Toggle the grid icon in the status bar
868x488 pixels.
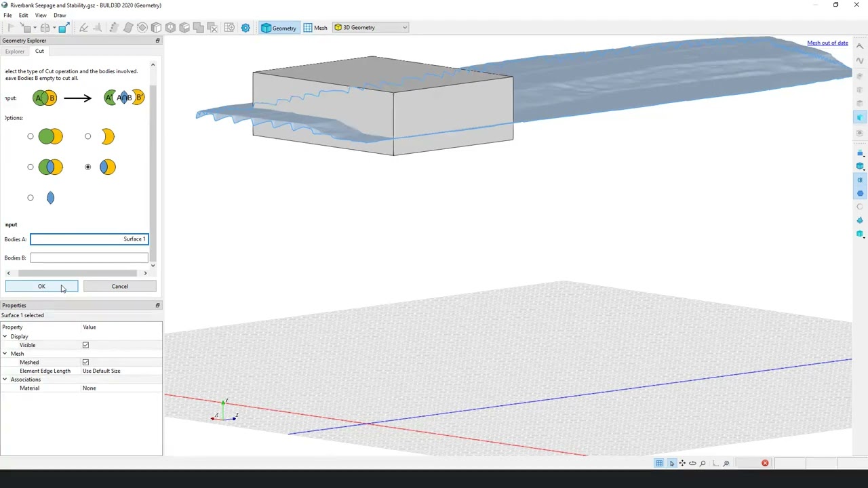pos(659,464)
